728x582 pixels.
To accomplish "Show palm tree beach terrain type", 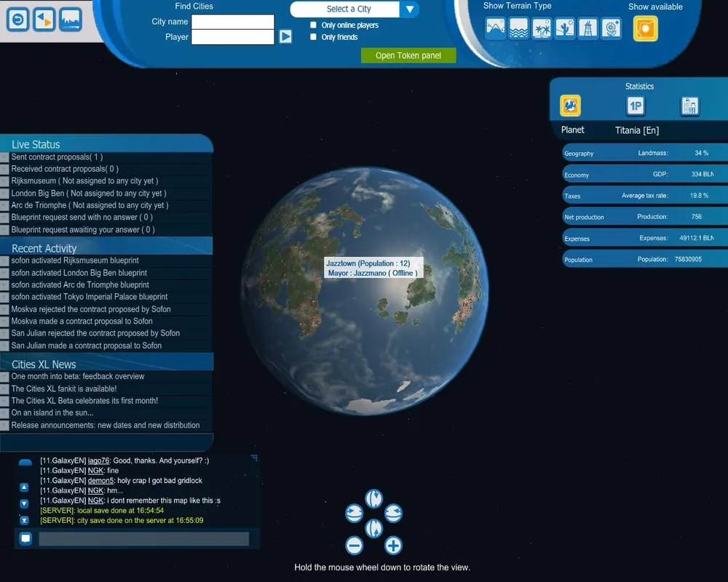I will [542, 28].
